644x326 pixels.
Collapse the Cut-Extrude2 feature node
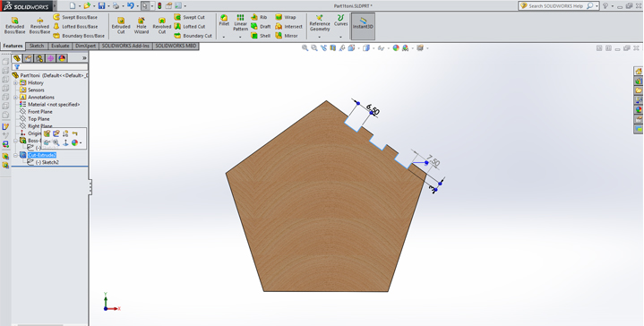click(15, 155)
